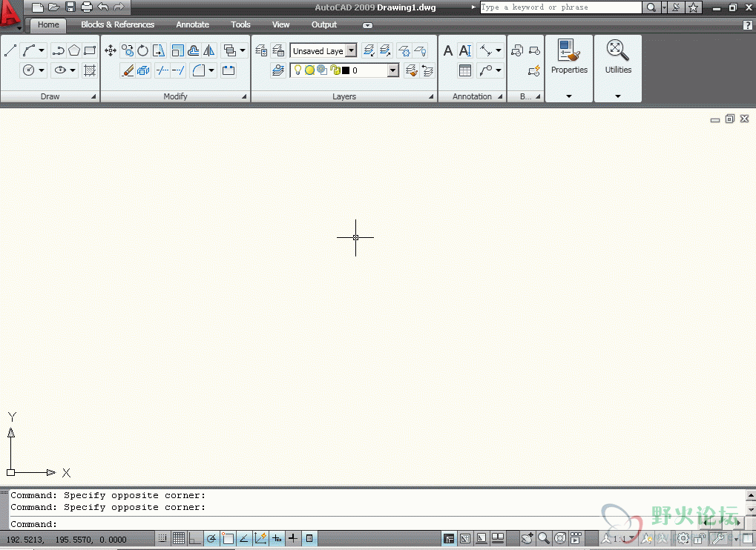
Task: Activate the Offset tool
Action: [x=194, y=50]
